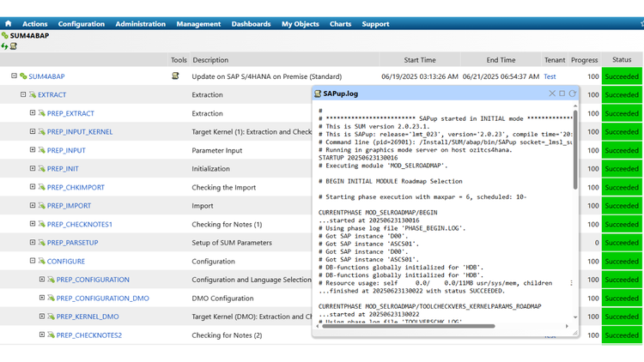Screen dimensions: 644x362
Task: Click the step icon beside CONFIGURE
Action: (41, 261)
